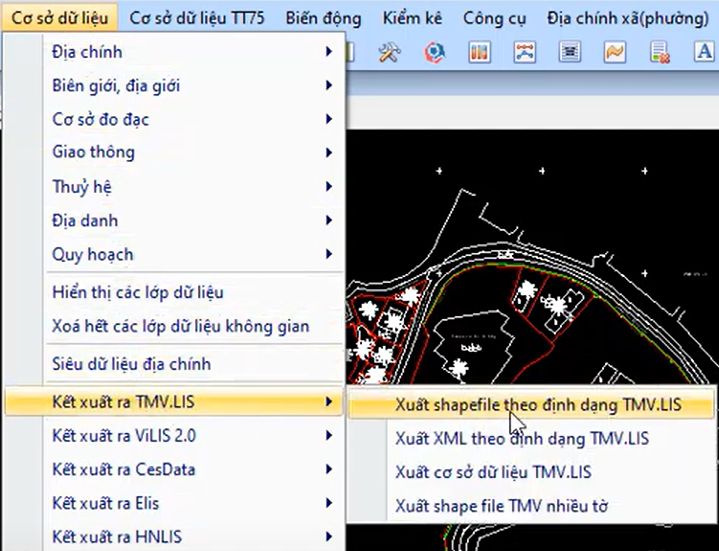
Task: Click the letter A text tool icon
Action: point(704,52)
